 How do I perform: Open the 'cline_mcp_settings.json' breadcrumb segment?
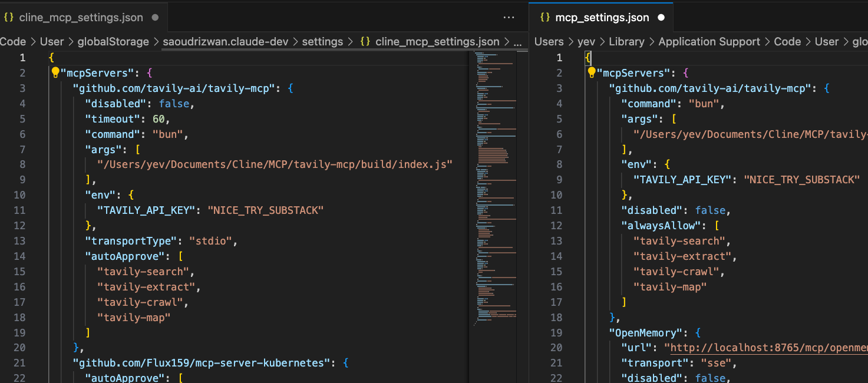437,42
